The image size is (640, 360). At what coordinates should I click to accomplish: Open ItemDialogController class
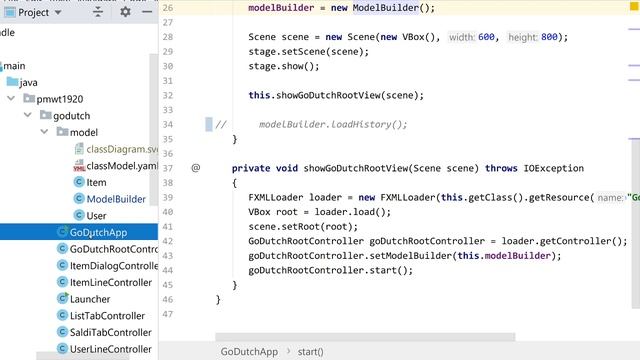tap(113, 266)
